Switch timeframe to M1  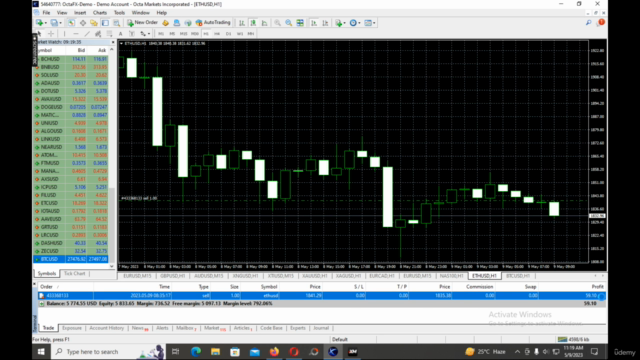(x=161, y=34)
